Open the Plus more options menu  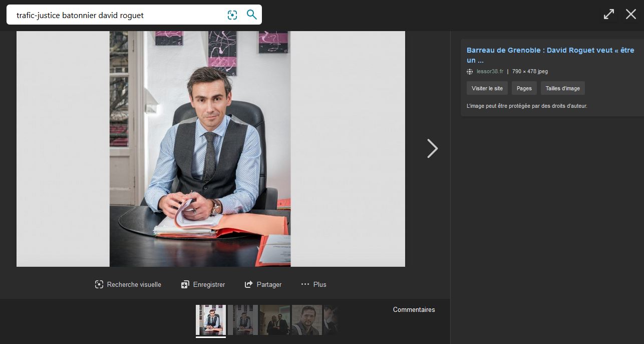point(313,284)
